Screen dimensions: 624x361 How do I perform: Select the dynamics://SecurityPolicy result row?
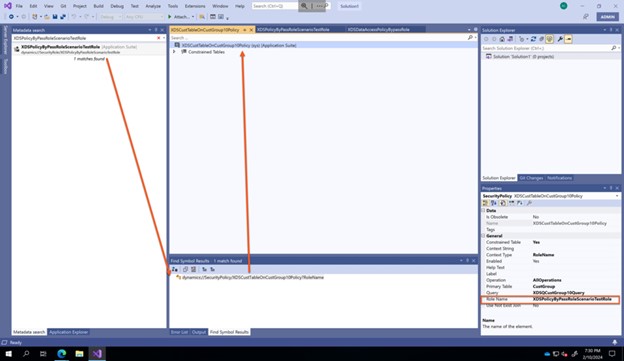(x=253, y=277)
